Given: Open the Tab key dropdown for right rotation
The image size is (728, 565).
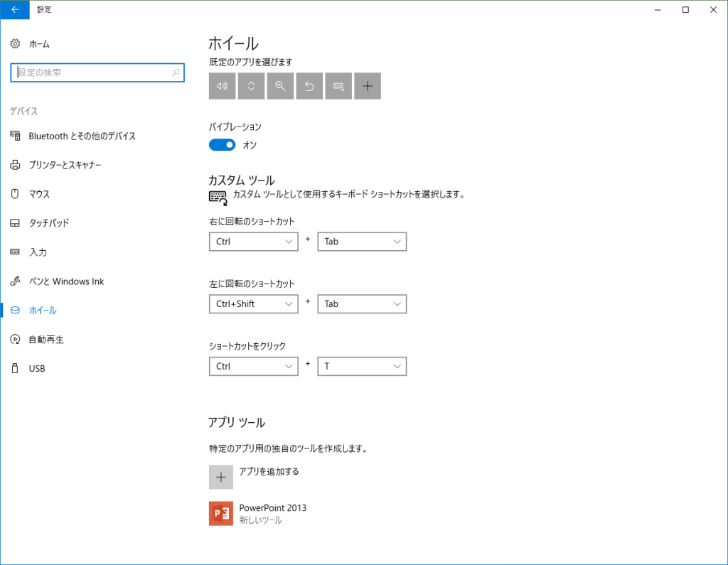Looking at the screenshot, I should click(x=362, y=242).
